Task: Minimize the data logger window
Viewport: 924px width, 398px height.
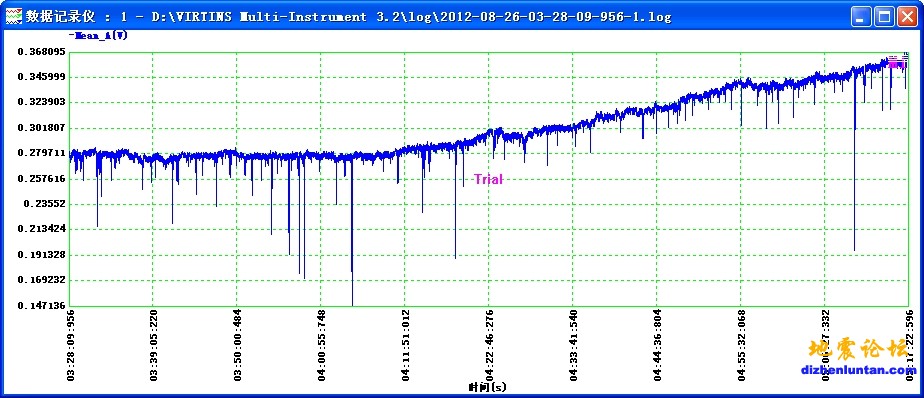Action: (862, 17)
